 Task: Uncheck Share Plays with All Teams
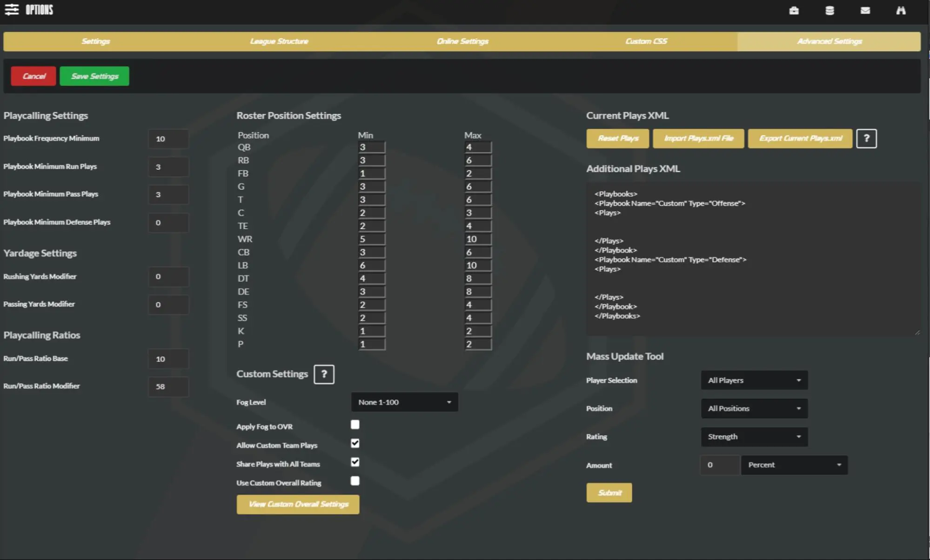point(355,462)
